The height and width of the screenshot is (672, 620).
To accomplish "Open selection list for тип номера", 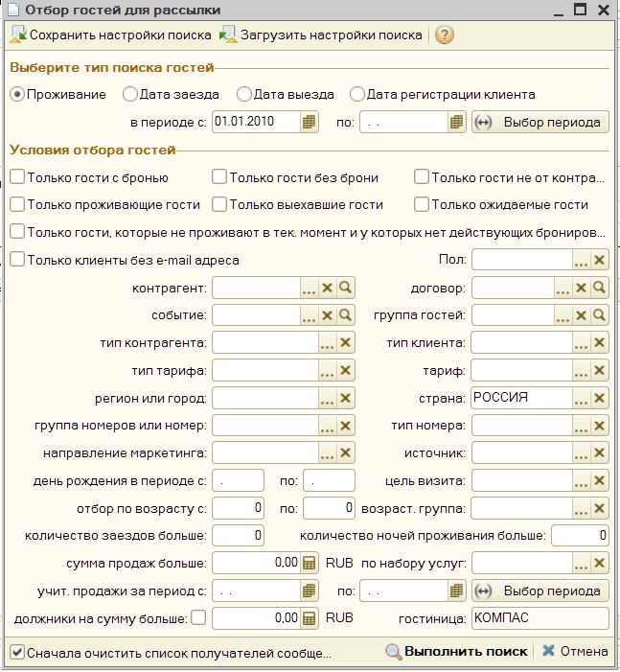I will [x=581, y=426].
